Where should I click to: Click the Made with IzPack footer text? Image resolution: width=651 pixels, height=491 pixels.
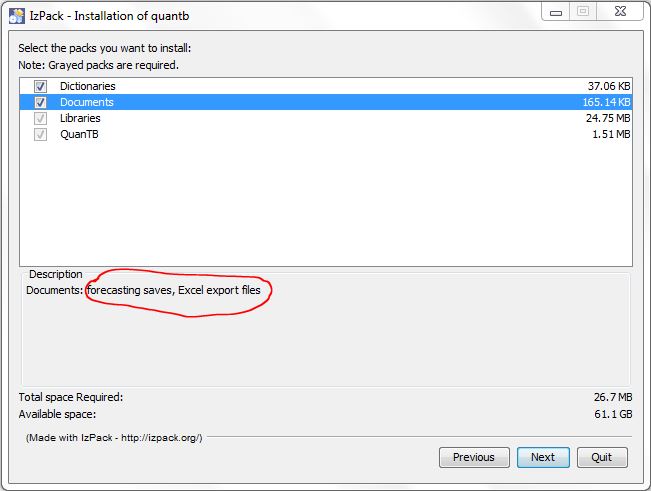[x=114, y=438]
